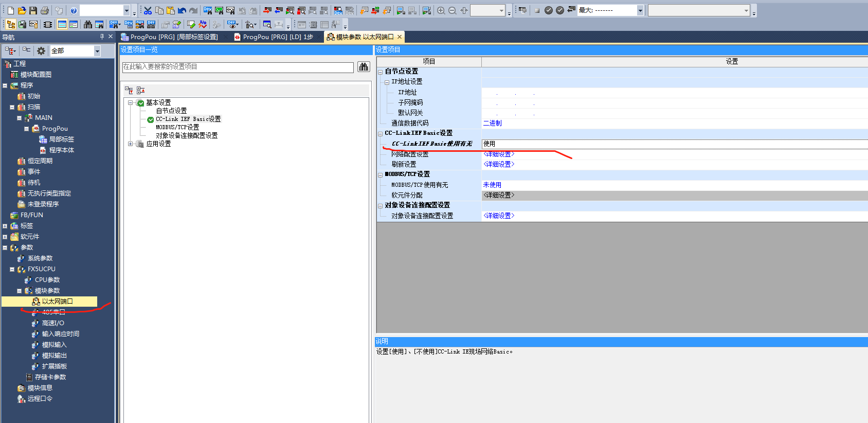The width and height of the screenshot is (868, 423).
Task: Click the Cut scissors icon
Action: click(x=148, y=10)
